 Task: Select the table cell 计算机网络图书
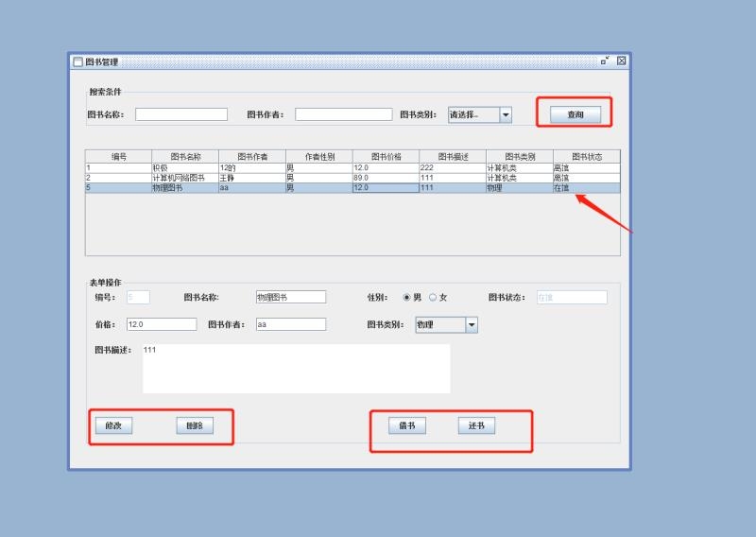[x=185, y=178]
